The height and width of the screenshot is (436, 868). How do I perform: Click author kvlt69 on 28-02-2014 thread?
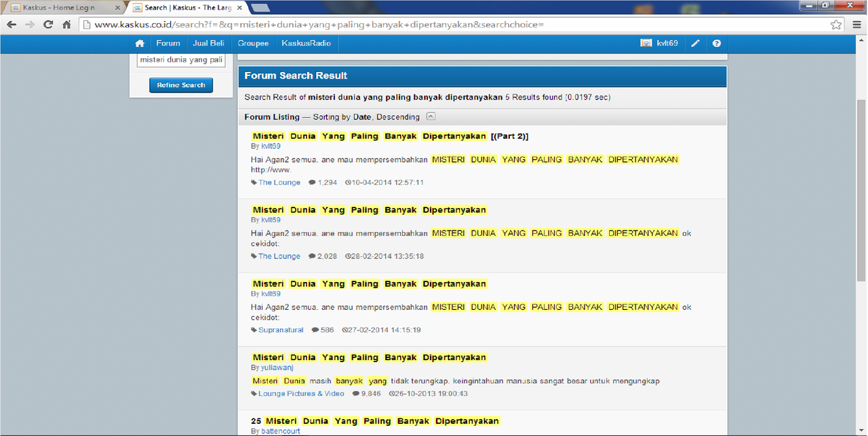coord(271,220)
